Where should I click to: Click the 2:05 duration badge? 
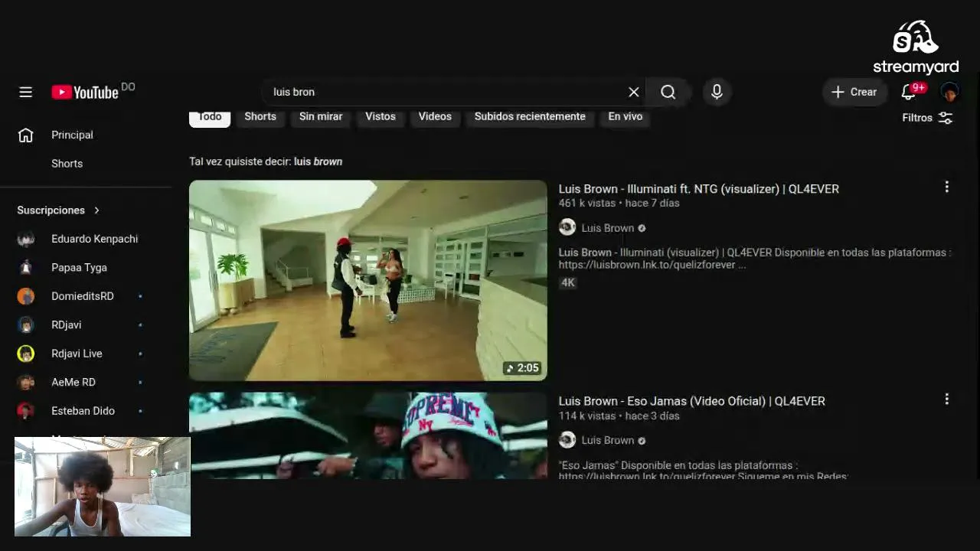(522, 368)
